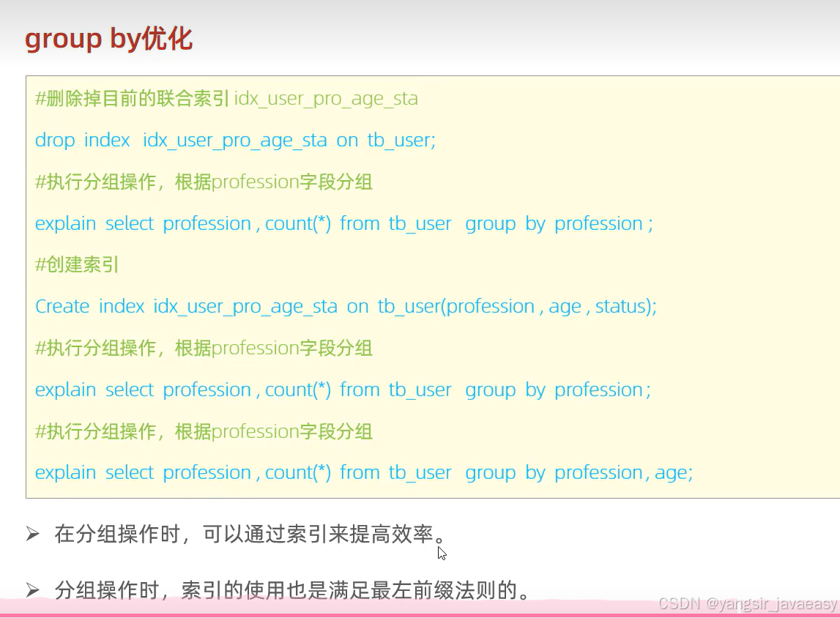
Task: Click second comment '#执行分组操作' after Create index
Action: [x=204, y=348]
